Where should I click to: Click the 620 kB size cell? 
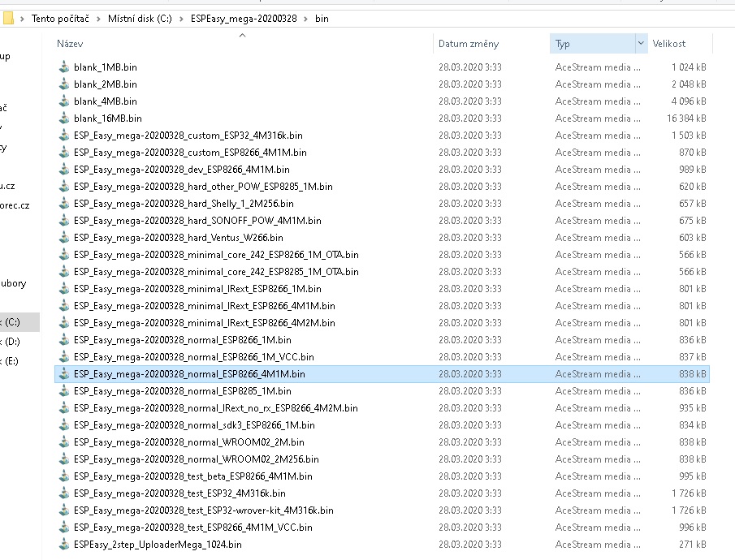(692, 187)
